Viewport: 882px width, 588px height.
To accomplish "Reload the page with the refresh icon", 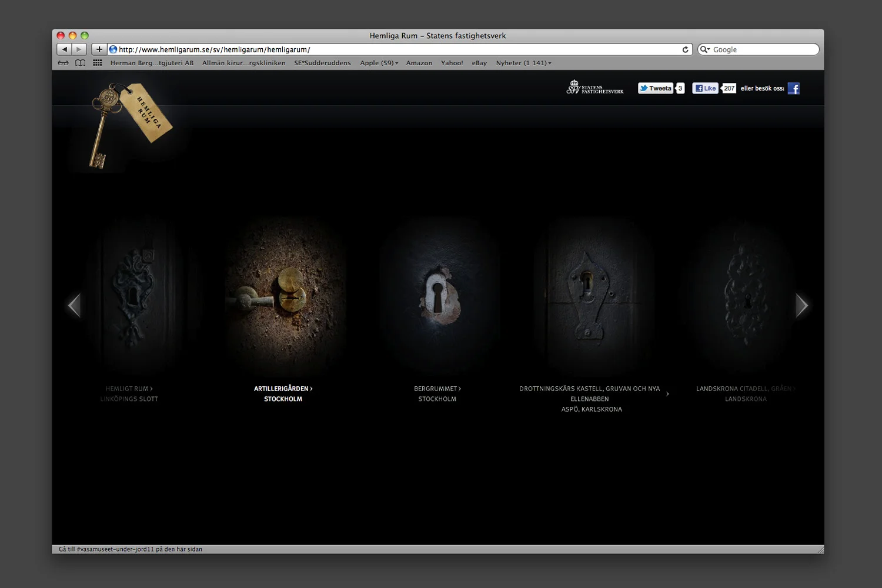I will 685,49.
